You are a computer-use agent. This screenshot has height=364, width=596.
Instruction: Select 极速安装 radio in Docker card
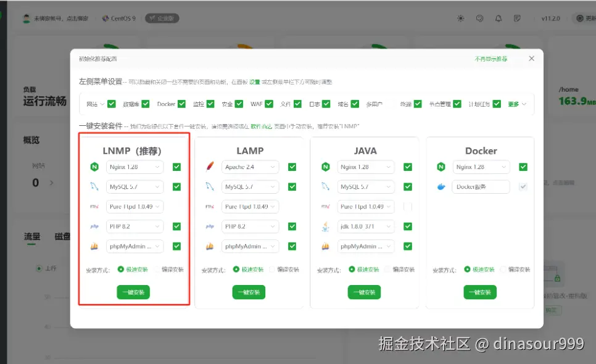coord(467,270)
